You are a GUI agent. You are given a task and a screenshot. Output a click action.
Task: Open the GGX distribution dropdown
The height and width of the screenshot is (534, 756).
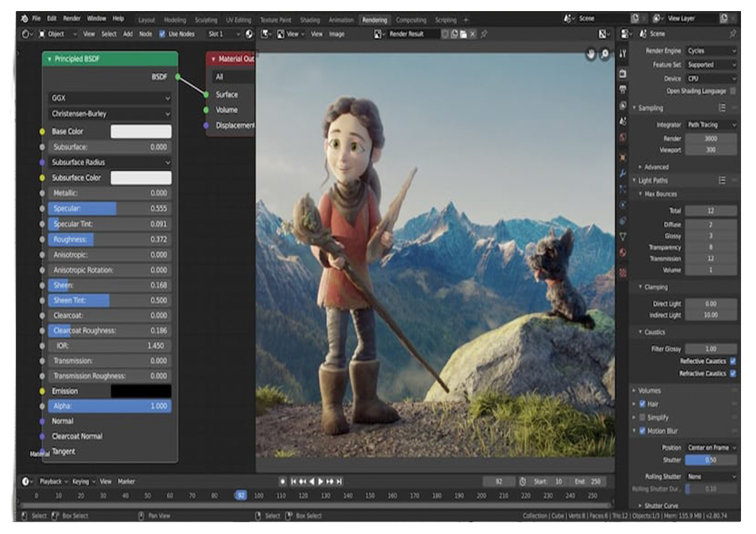point(110,98)
